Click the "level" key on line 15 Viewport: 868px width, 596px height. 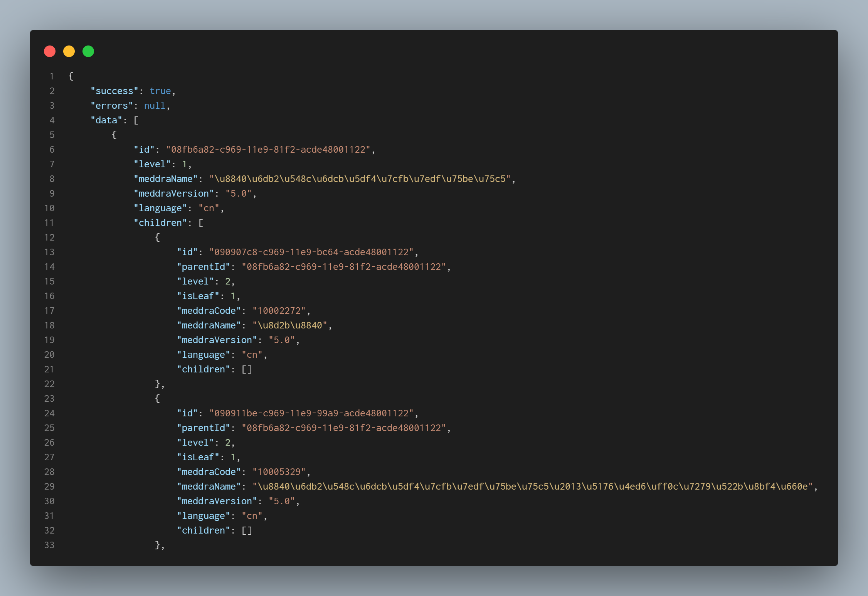pos(195,281)
